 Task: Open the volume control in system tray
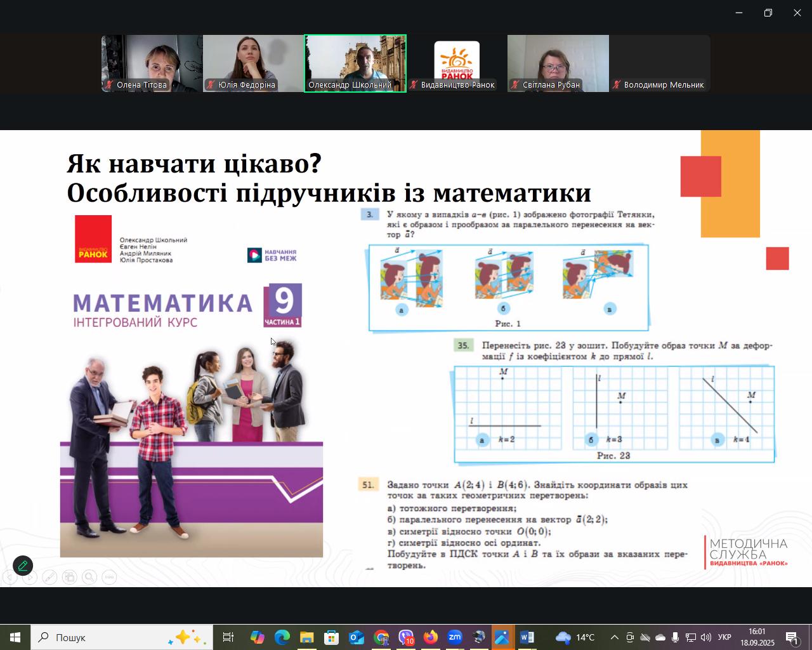(706, 637)
